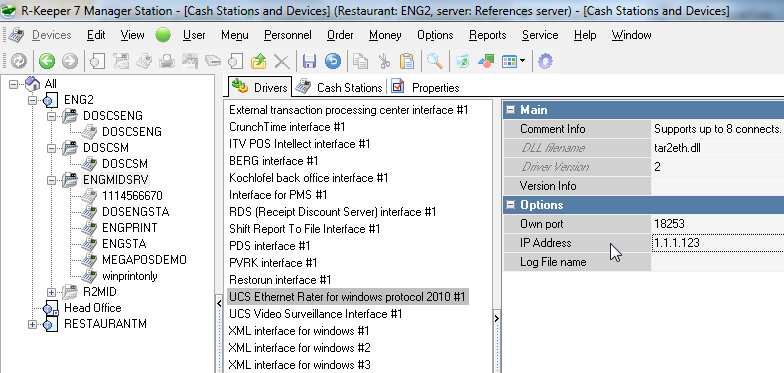The height and width of the screenshot is (373, 784).
Task: Collapse the All tree root
Action: pyautogui.click(x=14, y=84)
